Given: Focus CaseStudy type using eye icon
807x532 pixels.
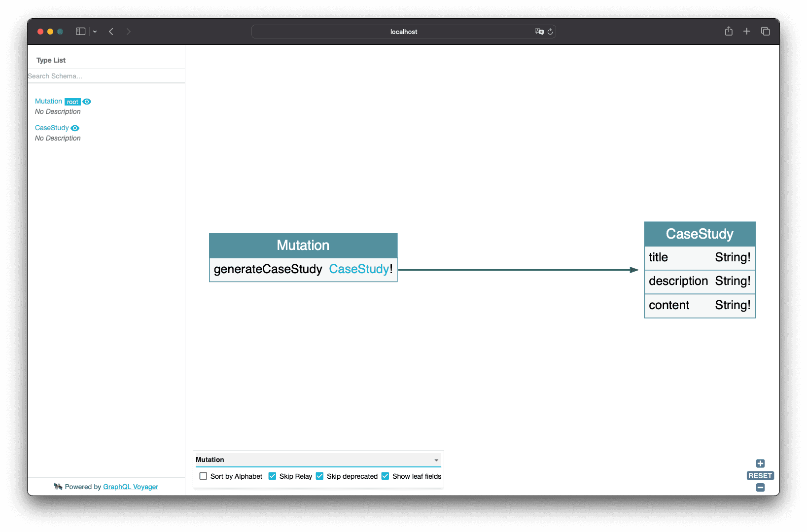Looking at the screenshot, I should tap(75, 128).
